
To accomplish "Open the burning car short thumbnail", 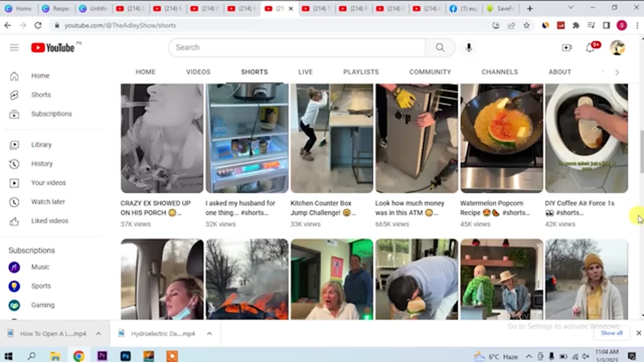I will pyautogui.click(x=247, y=279).
